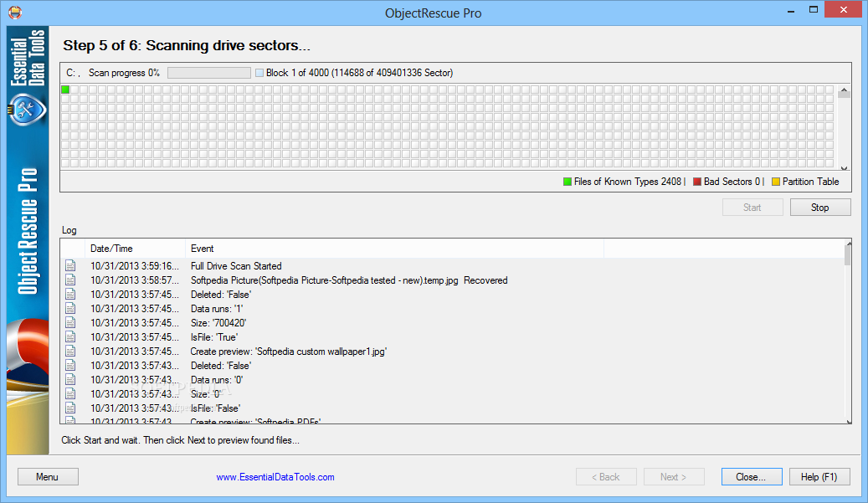Click the log scrollbar down arrow
The image size is (868, 503).
point(848,422)
